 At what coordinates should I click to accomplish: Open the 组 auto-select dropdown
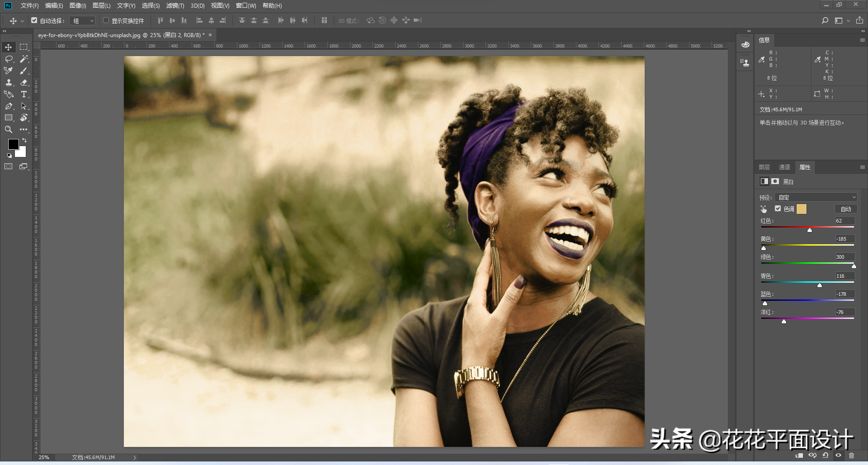(83, 21)
